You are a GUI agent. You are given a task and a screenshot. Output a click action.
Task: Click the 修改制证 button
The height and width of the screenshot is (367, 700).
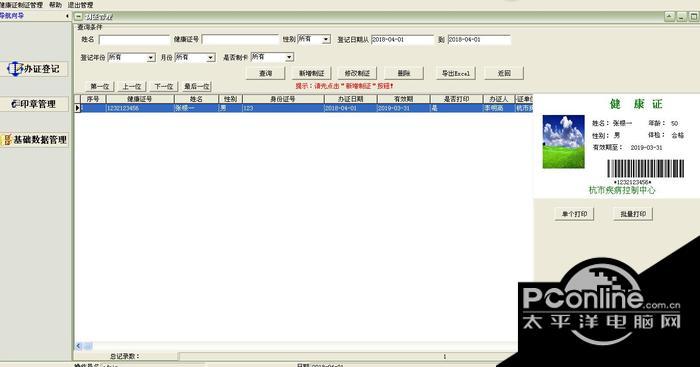pyautogui.click(x=357, y=73)
